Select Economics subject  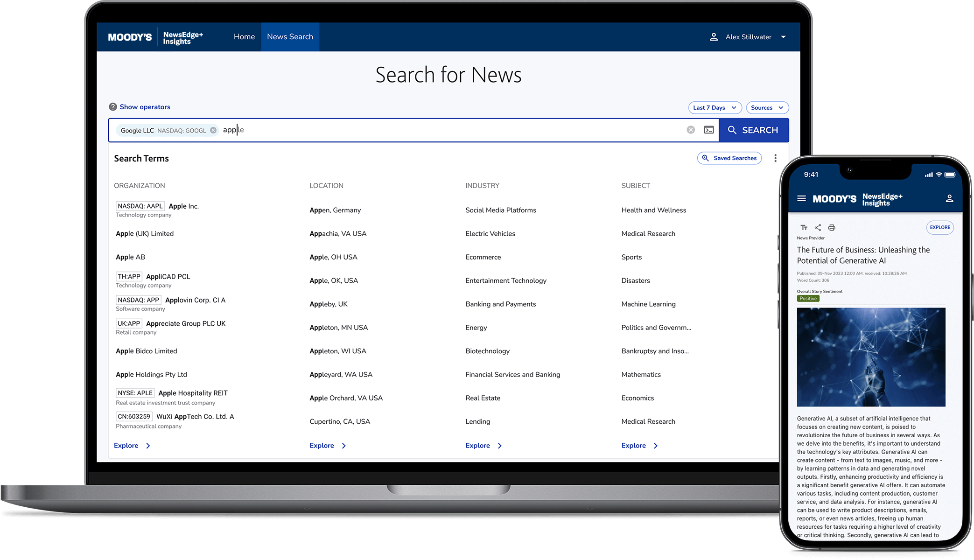point(638,398)
